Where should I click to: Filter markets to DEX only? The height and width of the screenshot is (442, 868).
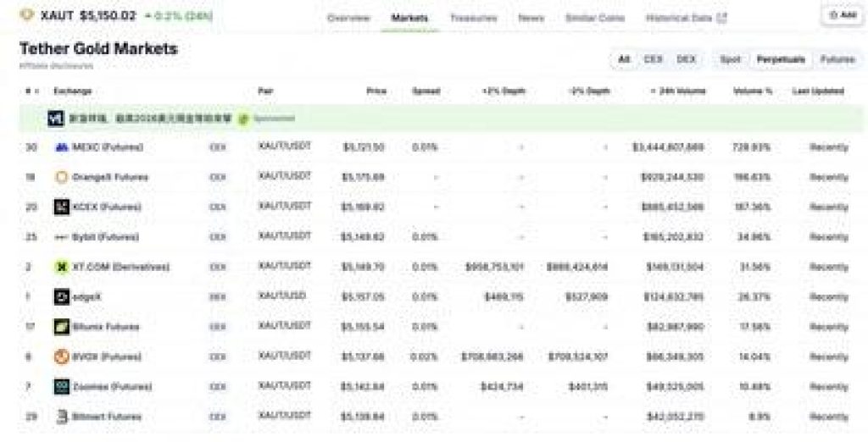(685, 59)
